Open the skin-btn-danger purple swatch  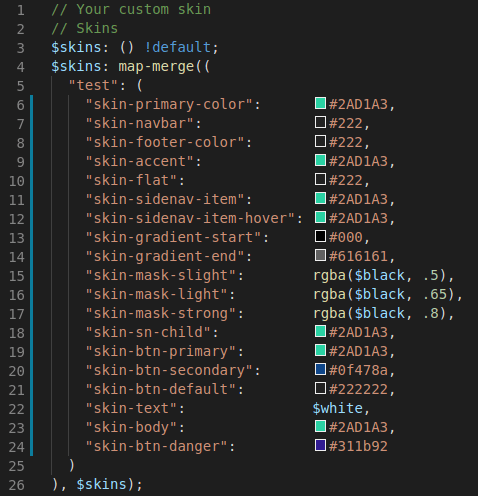[x=320, y=445]
